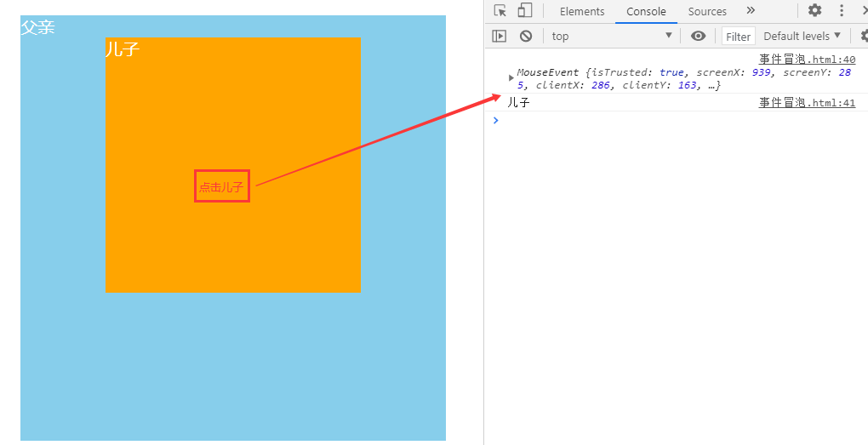Screen dimensions: 868x445
Task: Switch to the Sources tab
Action: tap(707, 11)
